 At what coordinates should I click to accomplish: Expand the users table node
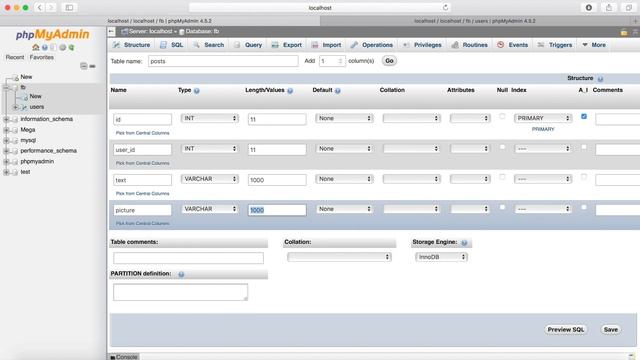[x=16, y=107]
